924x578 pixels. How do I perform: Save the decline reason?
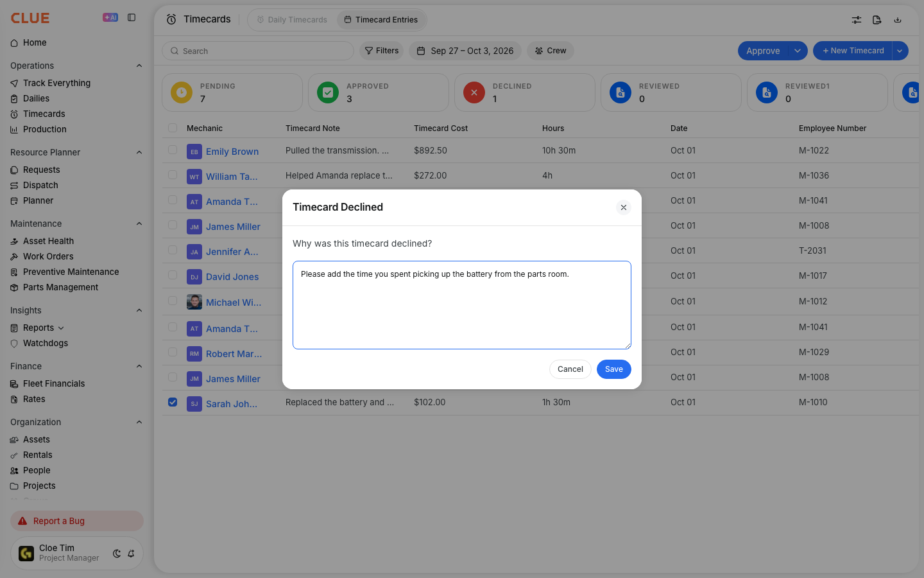pos(614,369)
